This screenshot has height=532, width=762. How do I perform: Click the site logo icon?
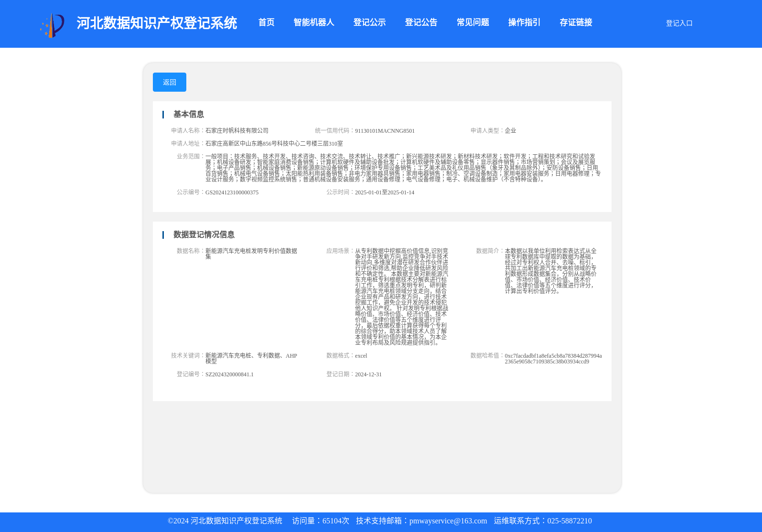(52, 25)
